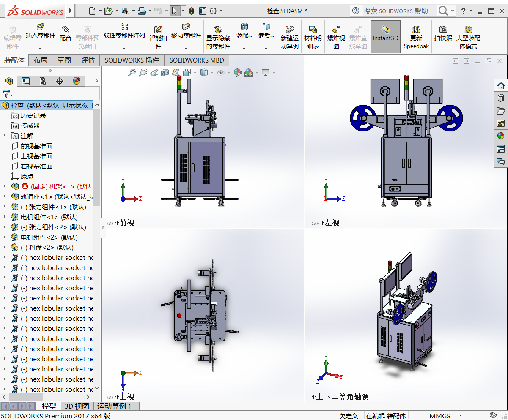Click the Zoom to Area icon

[143, 73]
